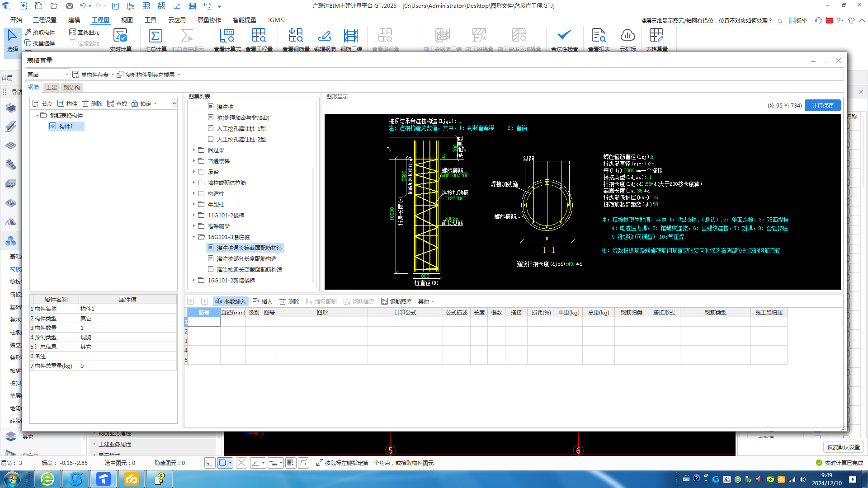Click the 拾取构件 pick component tool
The width and height of the screenshot is (868, 488).
tap(40, 32)
